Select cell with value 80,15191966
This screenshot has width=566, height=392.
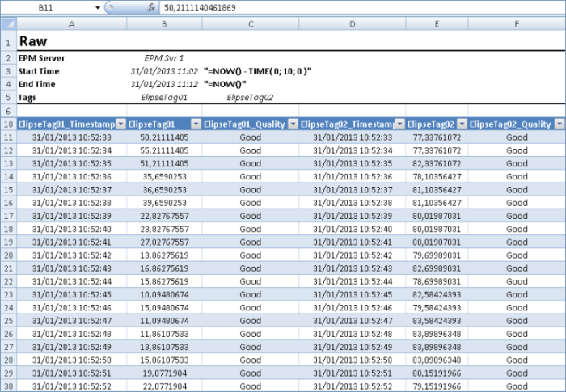tap(437, 373)
